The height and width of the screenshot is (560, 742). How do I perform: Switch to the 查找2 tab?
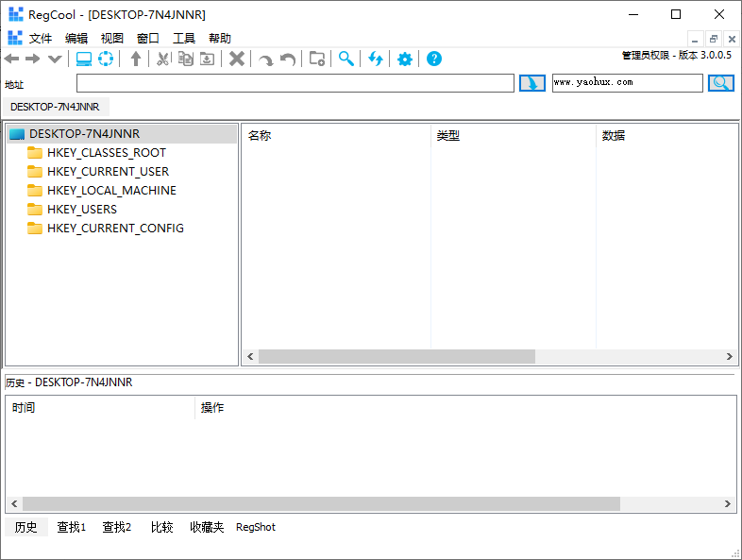point(117,527)
